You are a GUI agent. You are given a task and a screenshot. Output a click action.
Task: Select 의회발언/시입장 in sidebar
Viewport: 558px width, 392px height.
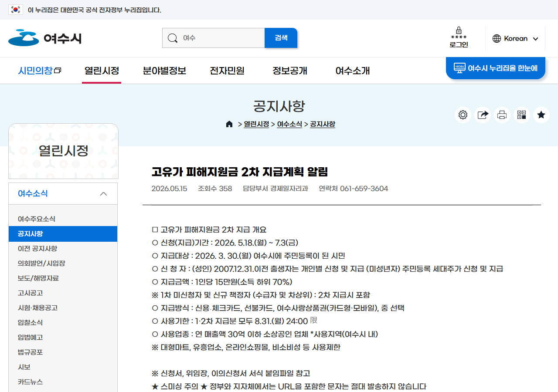[63, 263]
